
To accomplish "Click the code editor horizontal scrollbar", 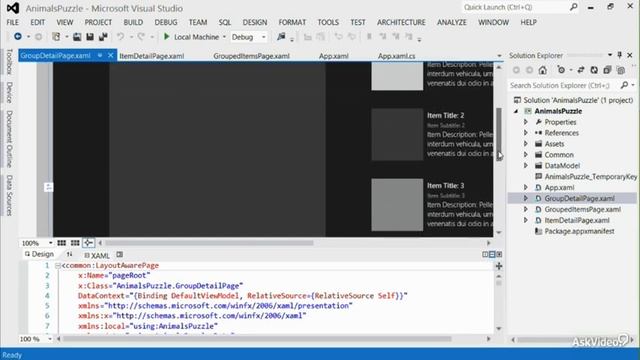I will coord(257,339).
